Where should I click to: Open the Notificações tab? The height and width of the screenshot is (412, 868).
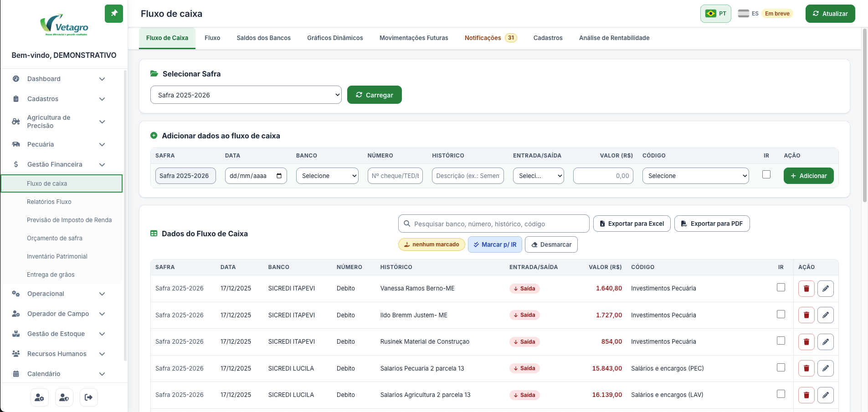[x=491, y=38]
